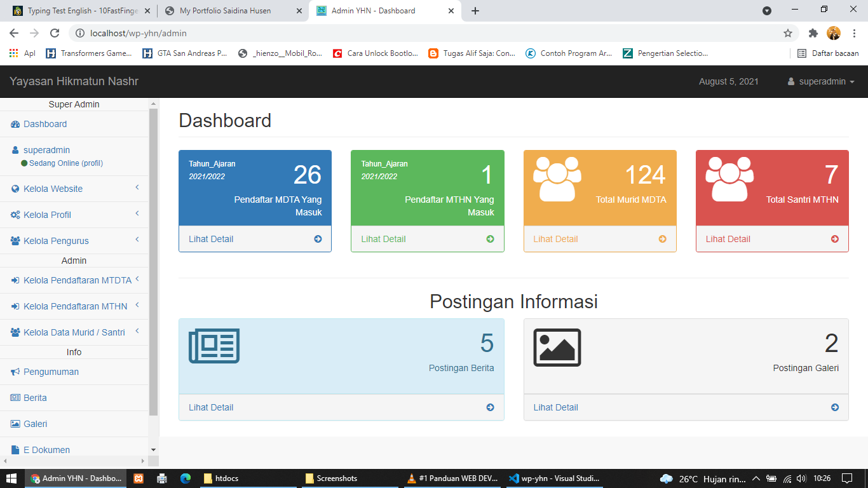
Task: Click the bookmark star icon in address bar
Action: tap(788, 33)
